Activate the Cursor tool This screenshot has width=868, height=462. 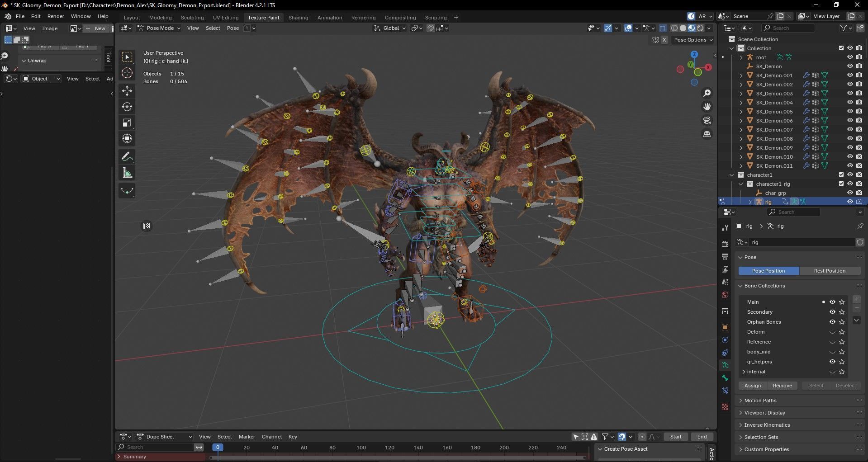click(127, 73)
